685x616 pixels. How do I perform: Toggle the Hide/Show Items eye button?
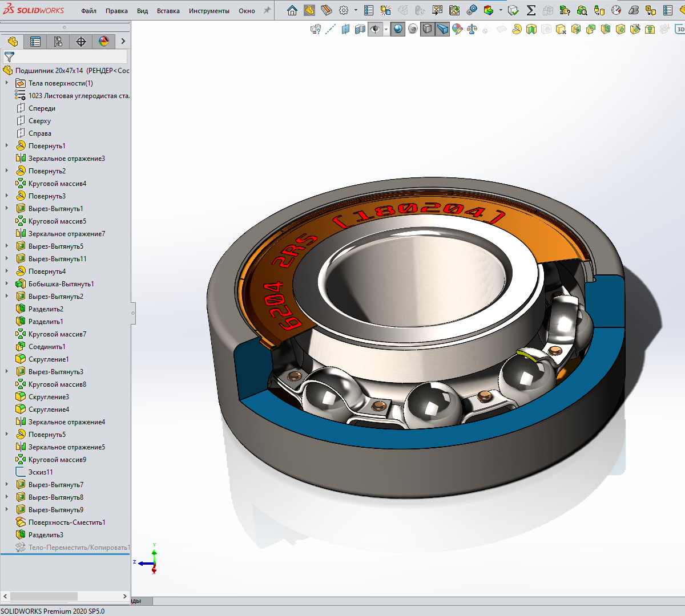375,30
